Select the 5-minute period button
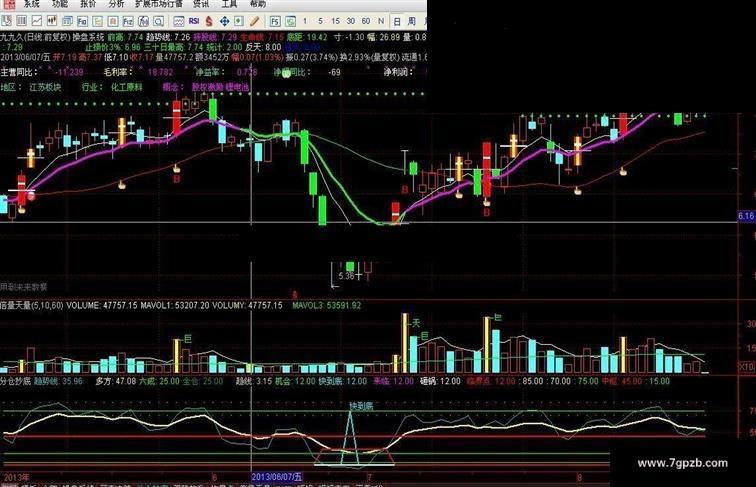Screen dimensions: 756x487 pyautogui.click(x=320, y=21)
